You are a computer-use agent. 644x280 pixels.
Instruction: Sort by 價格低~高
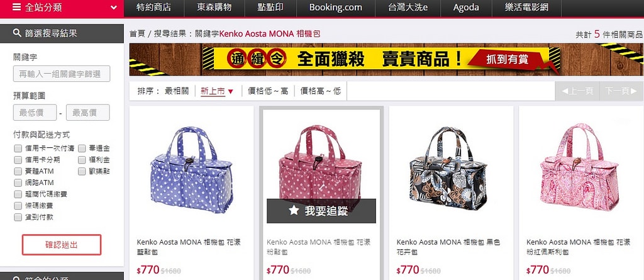click(x=268, y=91)
